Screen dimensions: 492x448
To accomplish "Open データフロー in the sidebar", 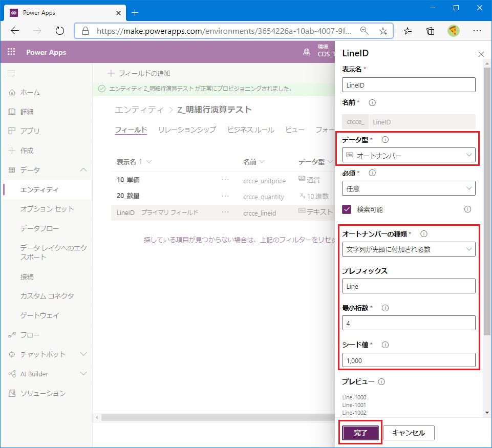I will pos(39,228).
